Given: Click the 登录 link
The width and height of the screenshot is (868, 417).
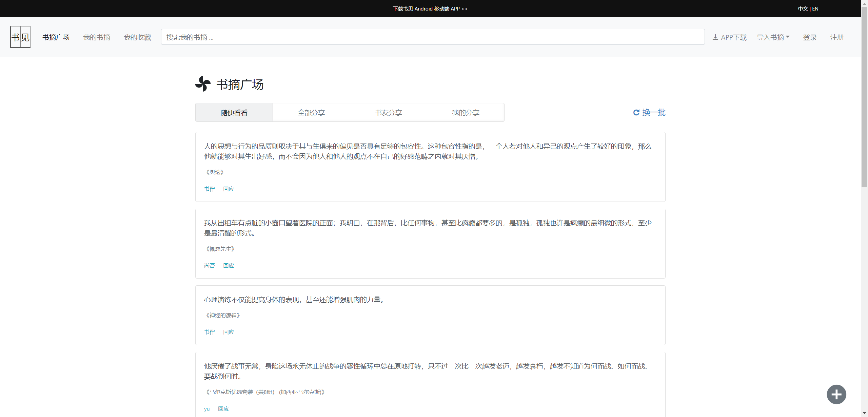Looking at the screenshot, I should (x=810, y=37).
